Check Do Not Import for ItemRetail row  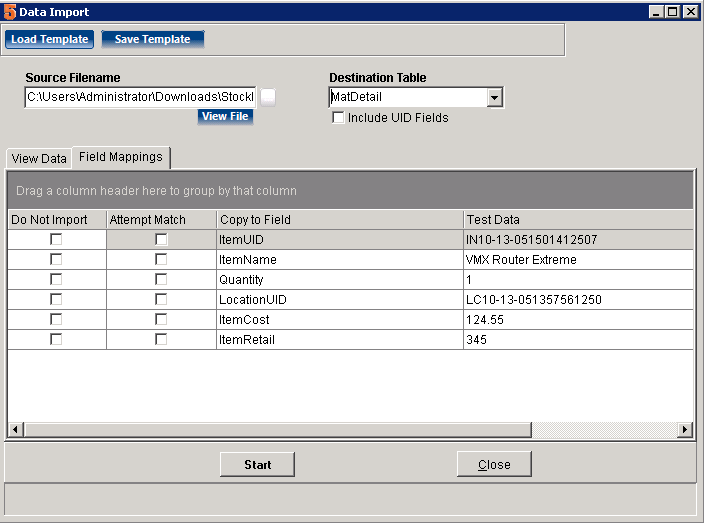tap(56, 339)
